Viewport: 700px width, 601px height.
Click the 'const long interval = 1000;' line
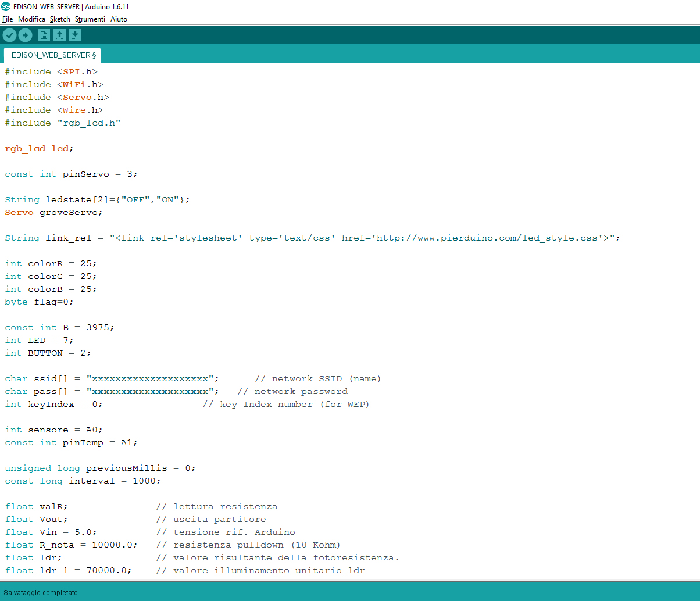click(x=83, y=481)
